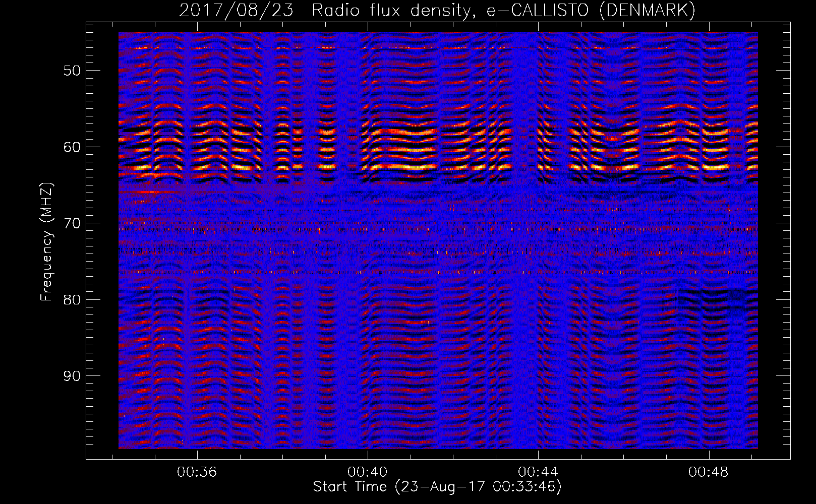Click the Frequency (MHZ) axis label

coord(46,242)
